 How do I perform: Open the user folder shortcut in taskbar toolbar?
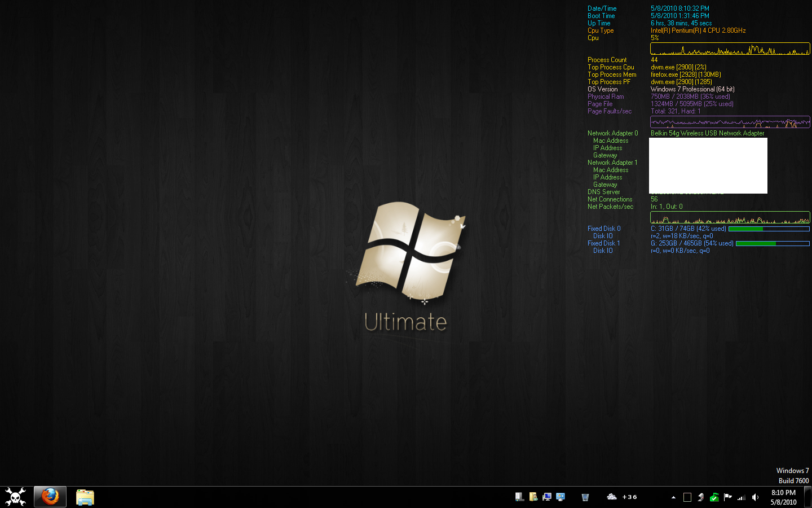[533, 497]
